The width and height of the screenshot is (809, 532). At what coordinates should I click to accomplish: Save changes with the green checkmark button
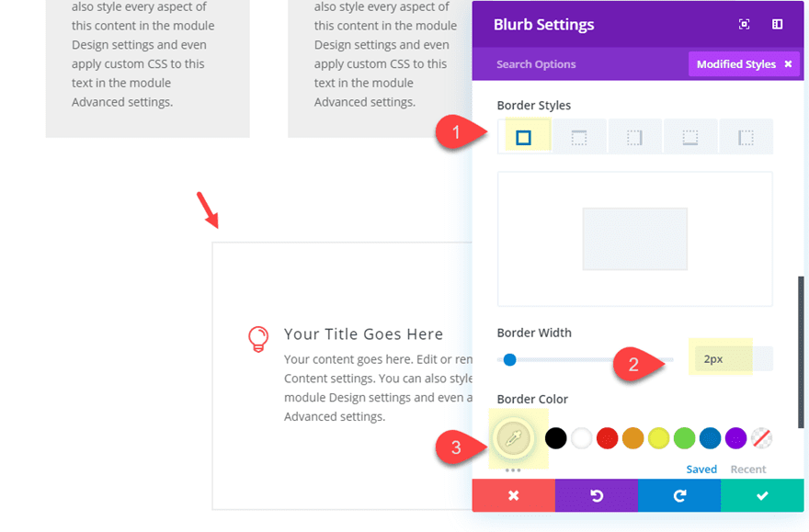[x=762, y=495]
